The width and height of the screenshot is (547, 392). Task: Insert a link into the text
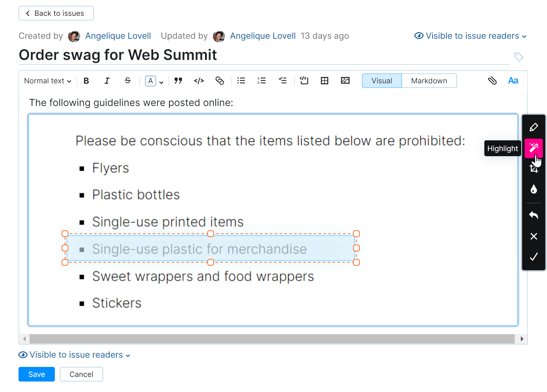219,81
